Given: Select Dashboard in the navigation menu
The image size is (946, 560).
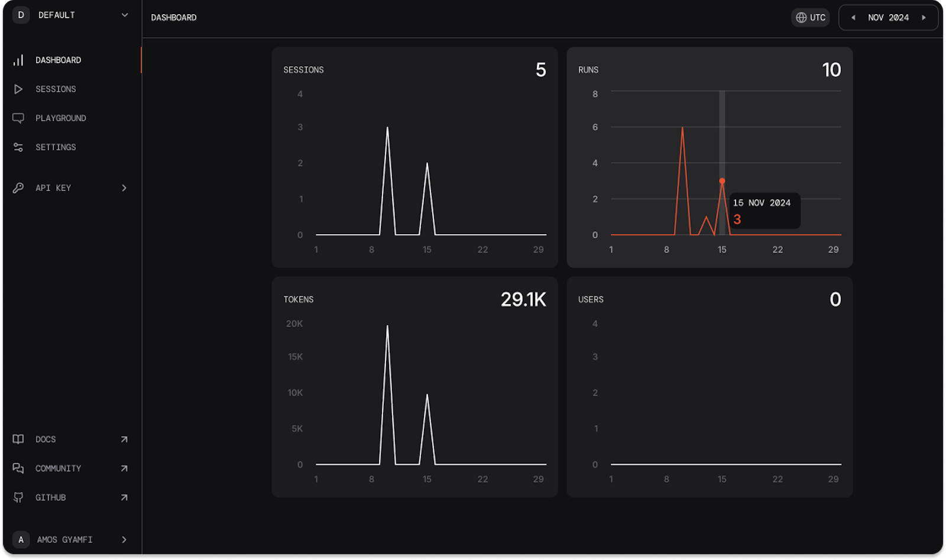Looking at the screenshot, I should [x=58, y=59].
